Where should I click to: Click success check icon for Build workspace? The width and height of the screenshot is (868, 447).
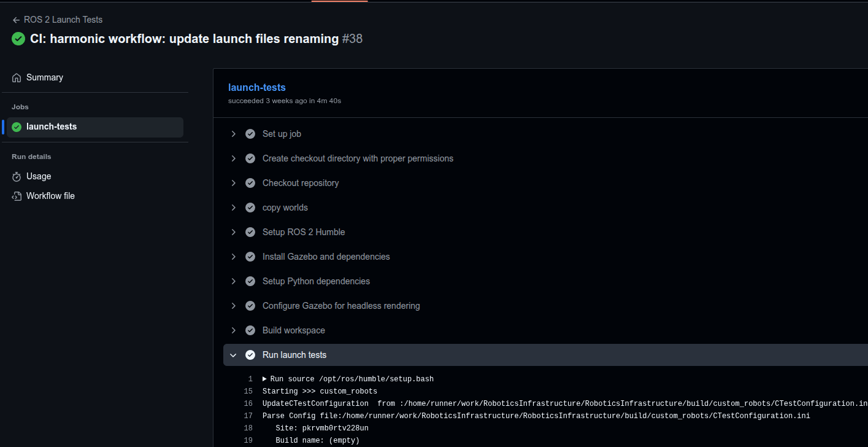(250, 330)
